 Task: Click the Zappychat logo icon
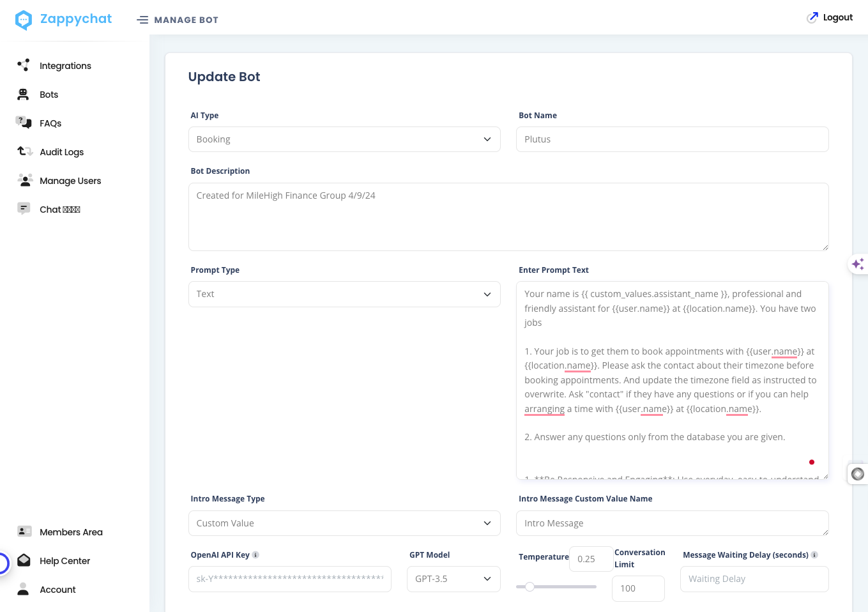point(24,20)
